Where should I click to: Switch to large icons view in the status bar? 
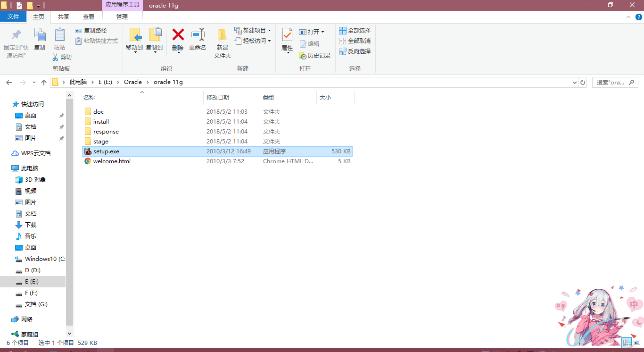pos(636,342)
